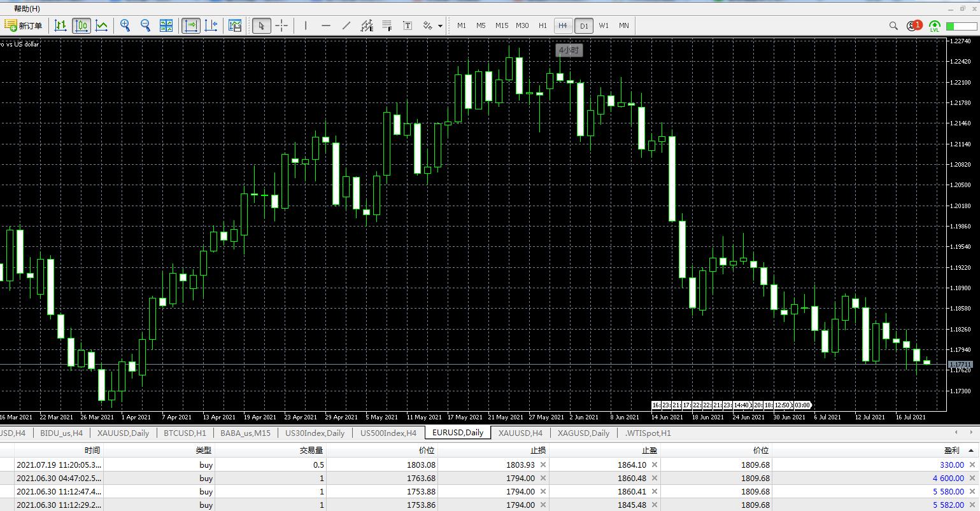Select the trendline drawing tool

click(x=346, y=25)
